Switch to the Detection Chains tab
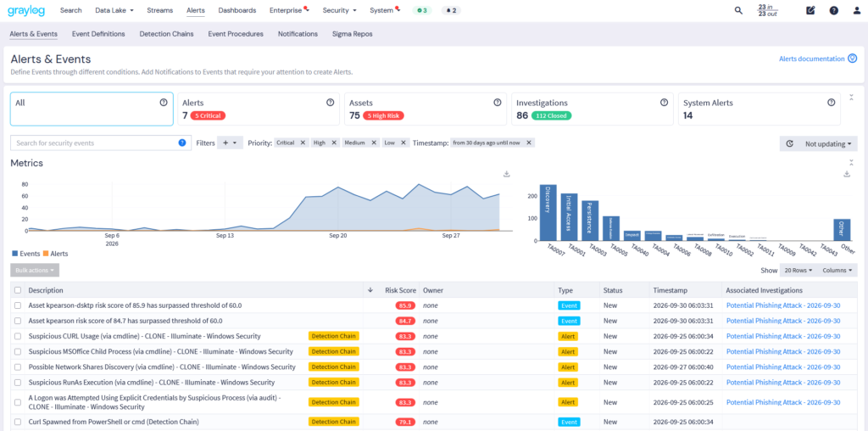The height and width of the screenshot is (431, 868). [x=167, y=34]
